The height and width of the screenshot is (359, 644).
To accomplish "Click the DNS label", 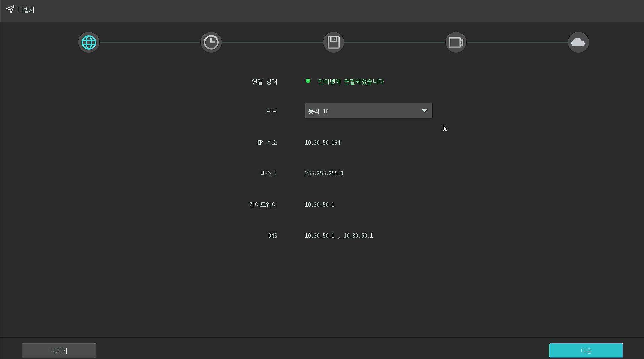I will pyautogui.click(x=273, y=236).
